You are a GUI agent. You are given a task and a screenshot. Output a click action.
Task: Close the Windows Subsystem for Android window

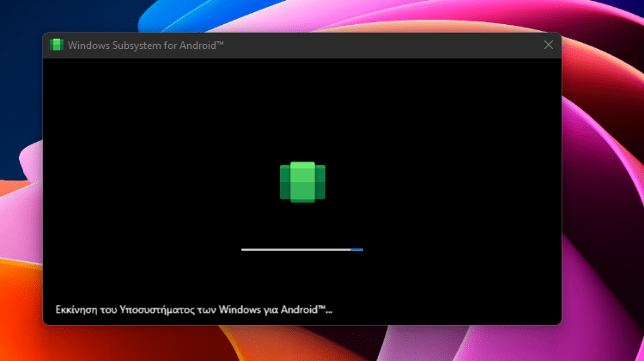(x=549, y=46)
